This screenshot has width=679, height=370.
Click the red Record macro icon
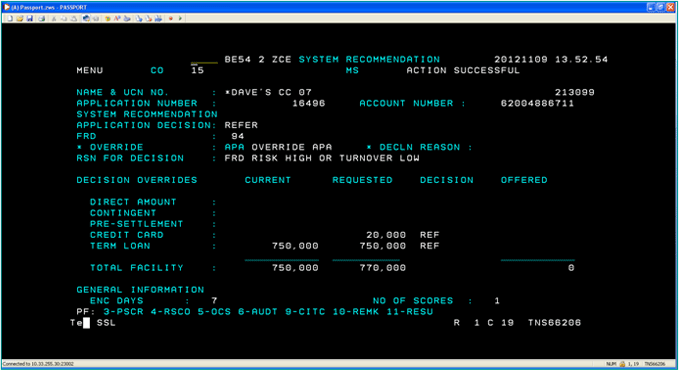(x=171, y=18)
